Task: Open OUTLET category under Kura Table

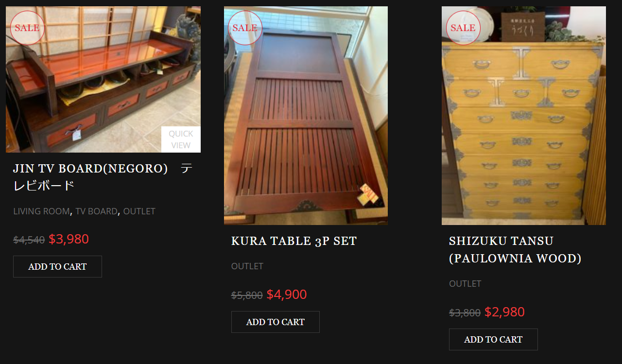Action: pos(247,266)
